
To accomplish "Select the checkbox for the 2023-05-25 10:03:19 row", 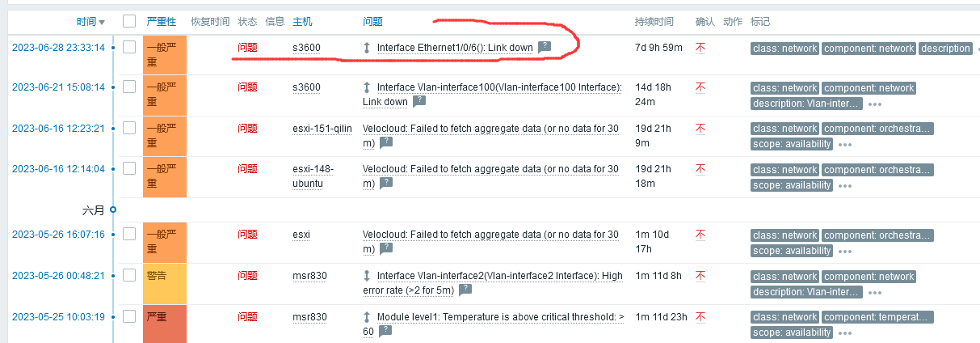I will 129,317.
